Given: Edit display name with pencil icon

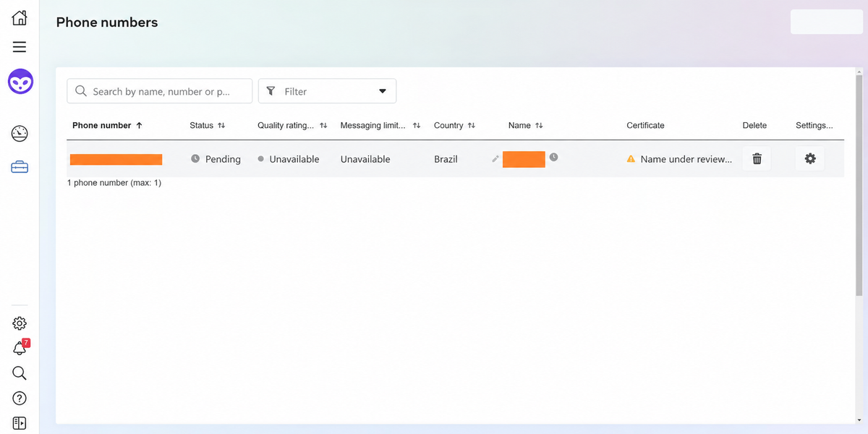Looking at the screenshot, I should click(x=495, y=158).
